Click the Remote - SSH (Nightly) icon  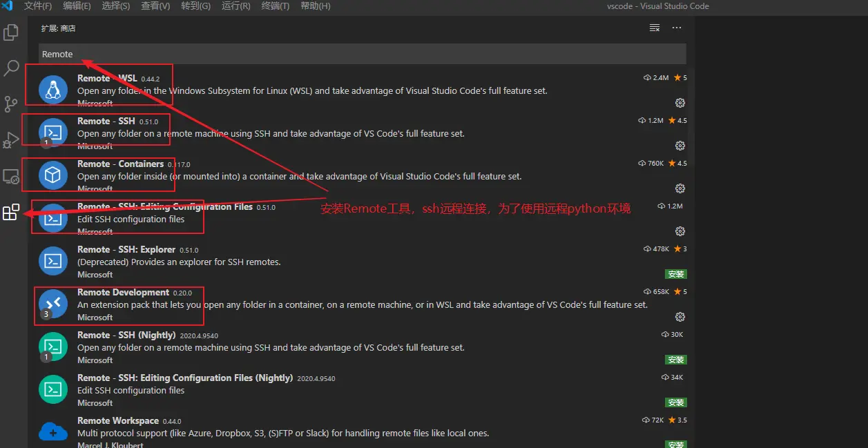pos(53,347)
